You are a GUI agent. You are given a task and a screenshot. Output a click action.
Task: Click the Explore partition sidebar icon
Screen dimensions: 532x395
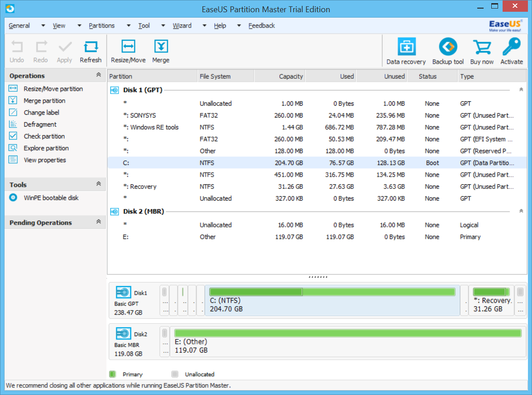tap(13, 148)
